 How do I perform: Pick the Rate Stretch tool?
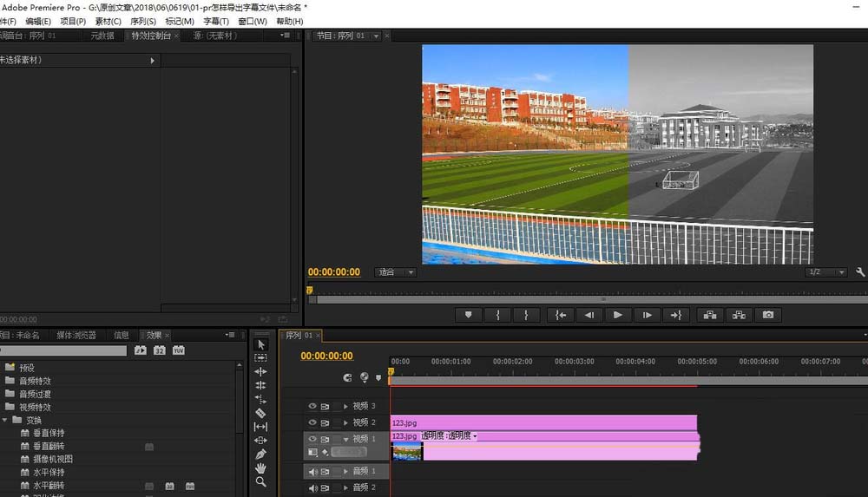260,399
